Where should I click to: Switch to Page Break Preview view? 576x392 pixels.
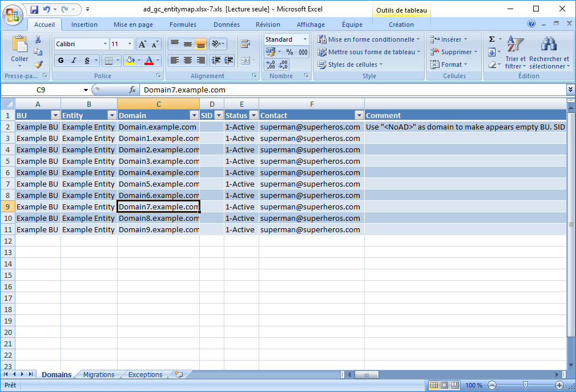(x=455, y=385)
